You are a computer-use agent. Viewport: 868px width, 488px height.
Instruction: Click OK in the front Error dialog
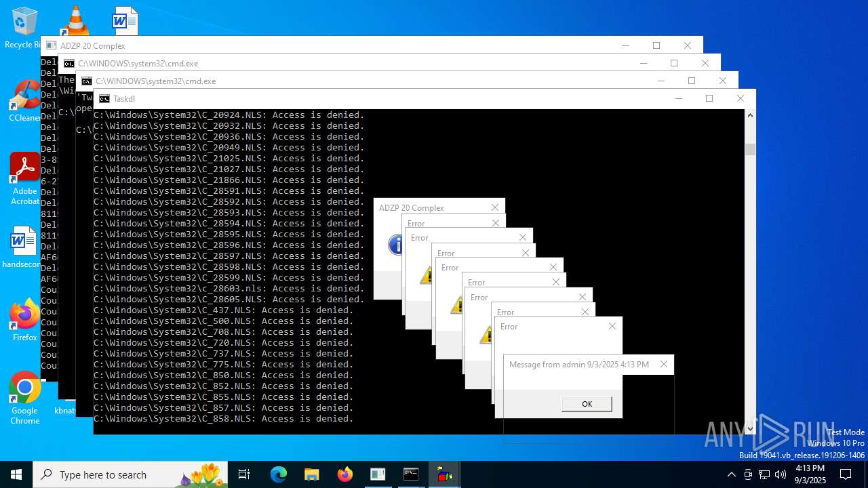click(x=587, y=404)
